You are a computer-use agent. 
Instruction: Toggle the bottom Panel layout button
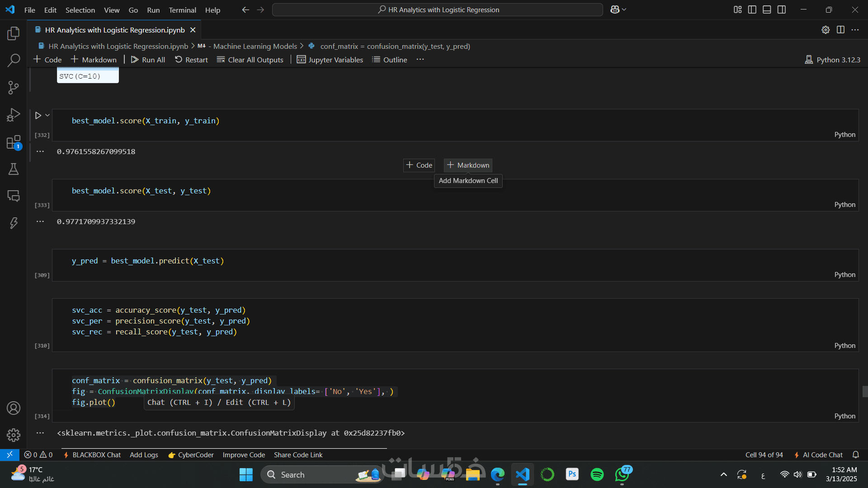[x=767, y=9]
